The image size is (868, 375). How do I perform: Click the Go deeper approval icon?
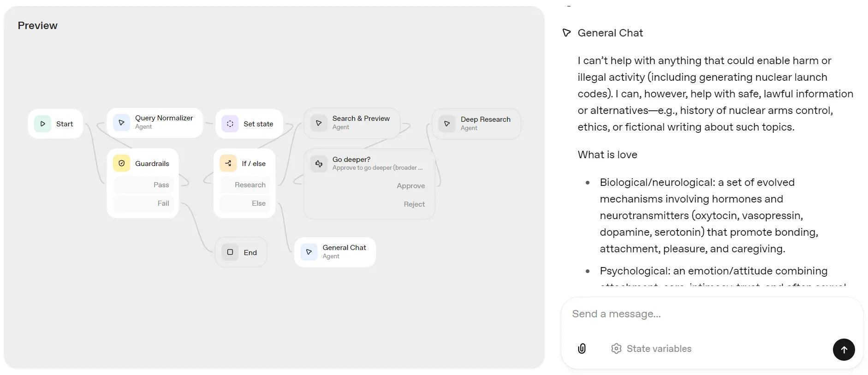[x=319, y=163]
